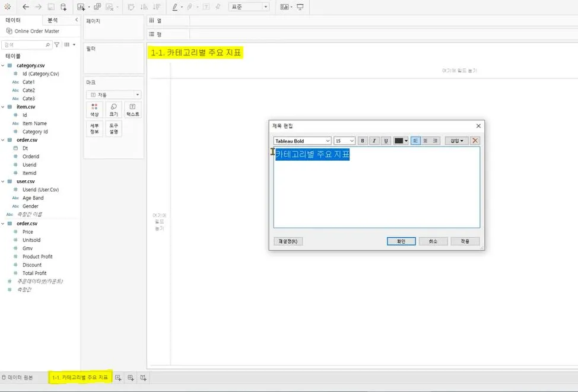Image resolution: width=578 pixels, height=392 pixels.
Task: Switch to the 데이터 tab
Action: pyautogui.click(x=13, y=20)
